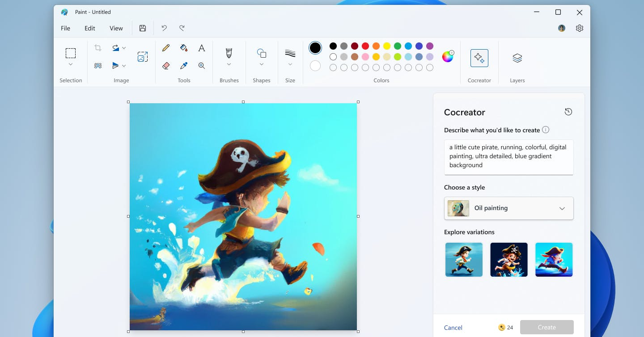Select the primary black color circle
The width and height of the screenshot is (644, 337).
point(315,48)
